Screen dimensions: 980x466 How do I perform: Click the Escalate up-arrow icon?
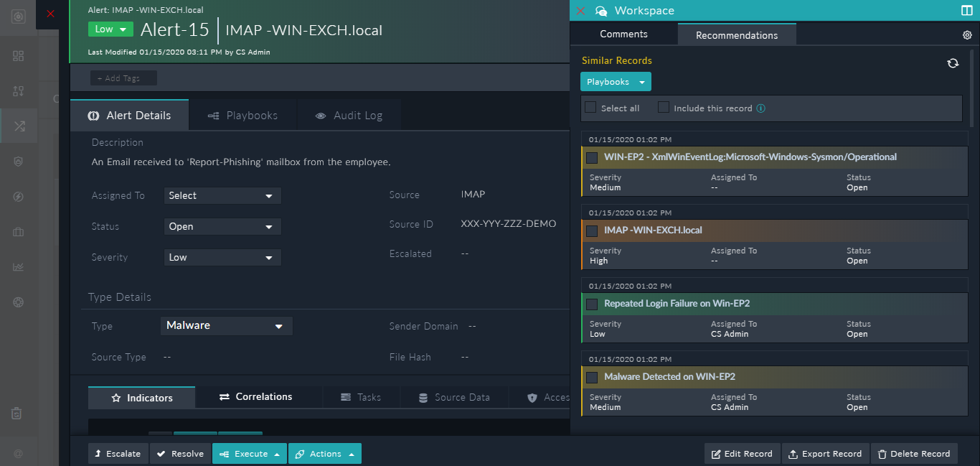click(99, 454)
